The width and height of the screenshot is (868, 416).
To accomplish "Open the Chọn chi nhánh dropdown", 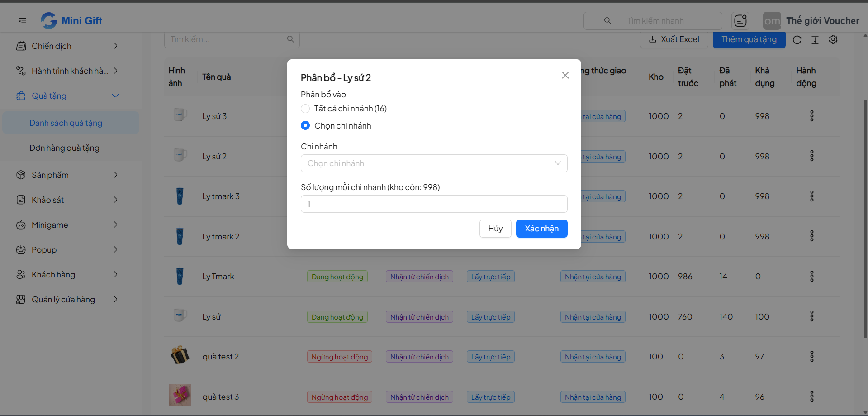I will (434, 163).
